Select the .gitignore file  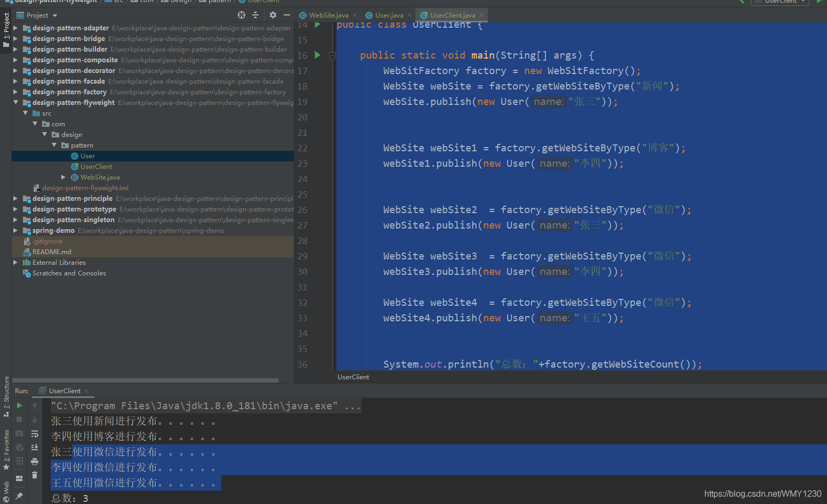click(x=47, y=241)
